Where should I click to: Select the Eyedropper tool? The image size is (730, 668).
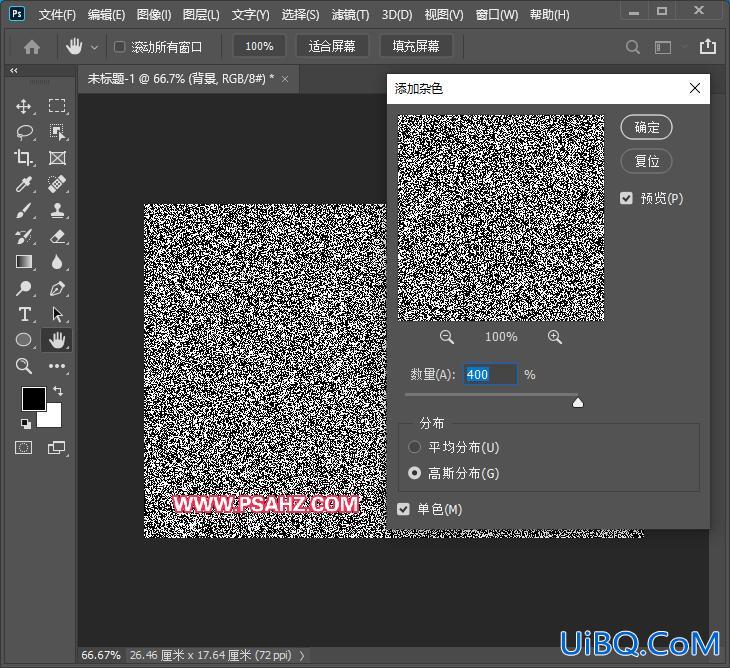click(23, 184)
